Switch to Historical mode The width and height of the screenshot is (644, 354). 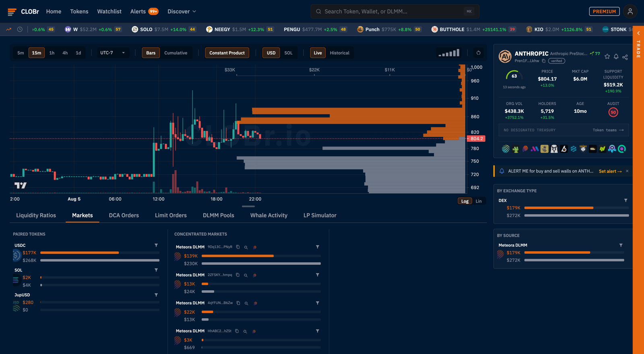click(x=340, y=53)
